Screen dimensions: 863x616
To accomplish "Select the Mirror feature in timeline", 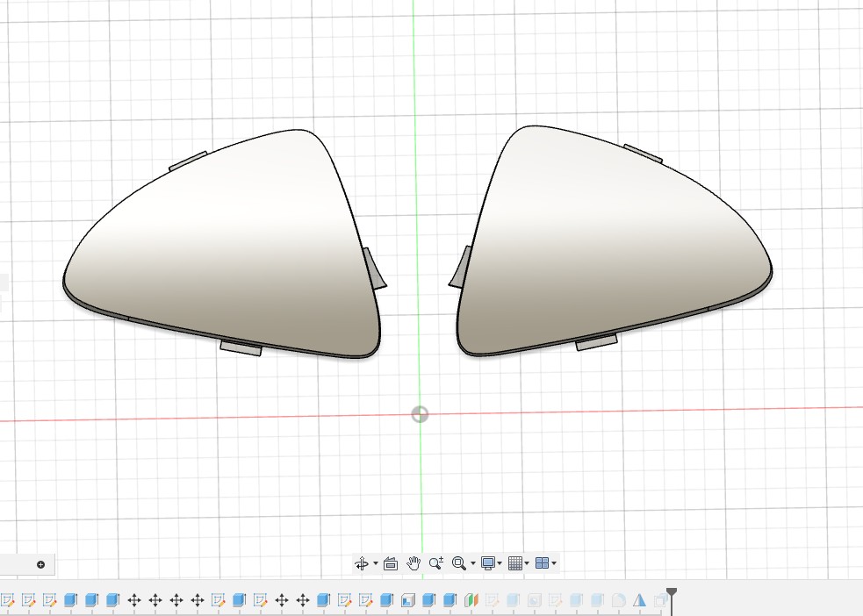I will 639,599.
